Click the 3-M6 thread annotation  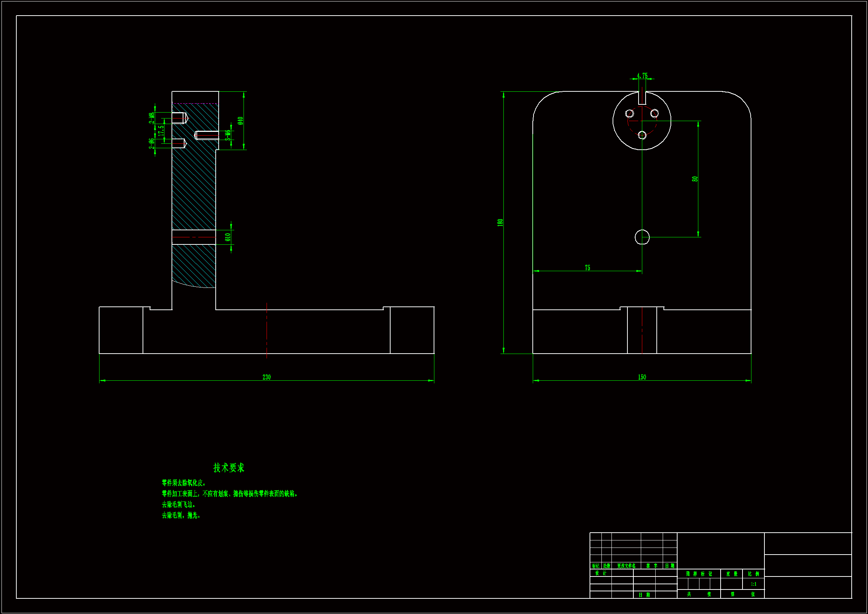tap(228, 135)
